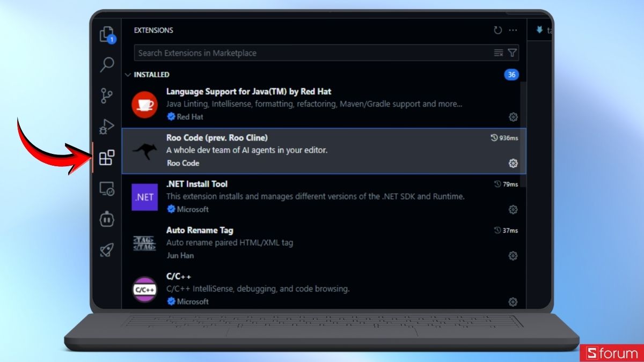Screen dimensions: 644x362
Task: Open the Search view in activity bar
Action: (x=107, y=65)
